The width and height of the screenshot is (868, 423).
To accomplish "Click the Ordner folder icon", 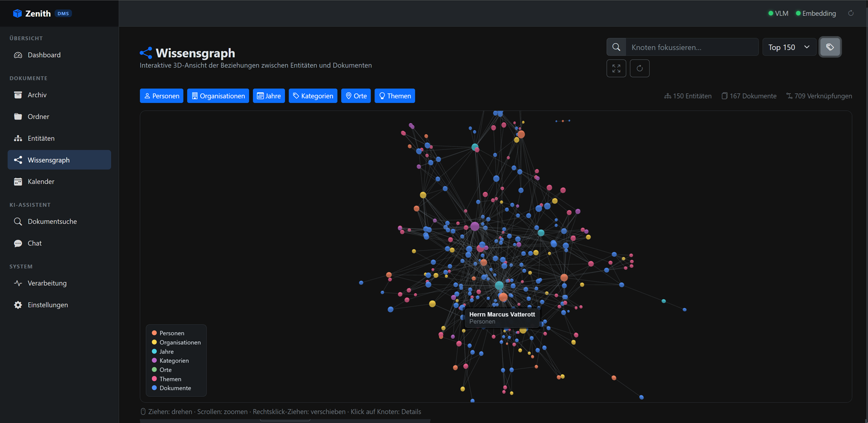I will pos(18,117).
